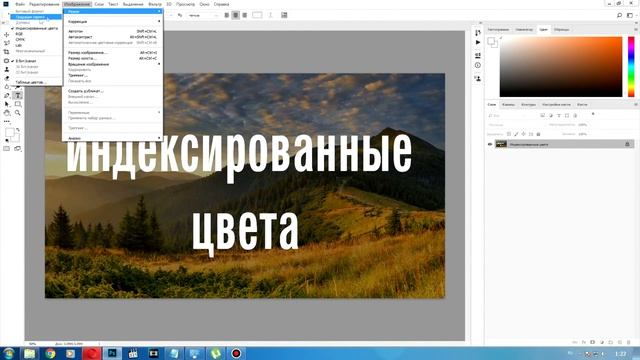Viewport: 640px width, 360px height.
Task: Toggle lock transparent pixels icon
Action: coord(509,134)
